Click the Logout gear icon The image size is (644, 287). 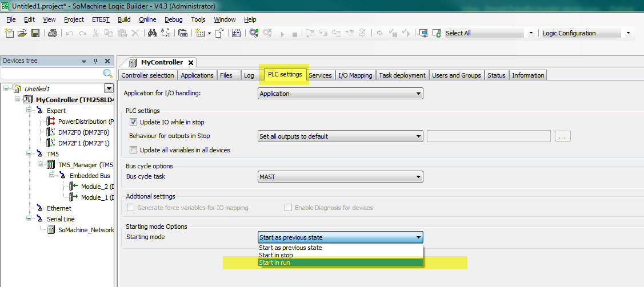point(267,33)
